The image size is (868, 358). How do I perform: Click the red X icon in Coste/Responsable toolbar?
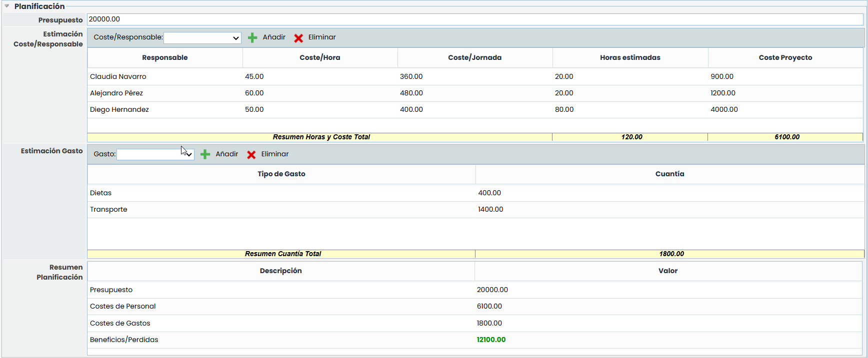298,38
